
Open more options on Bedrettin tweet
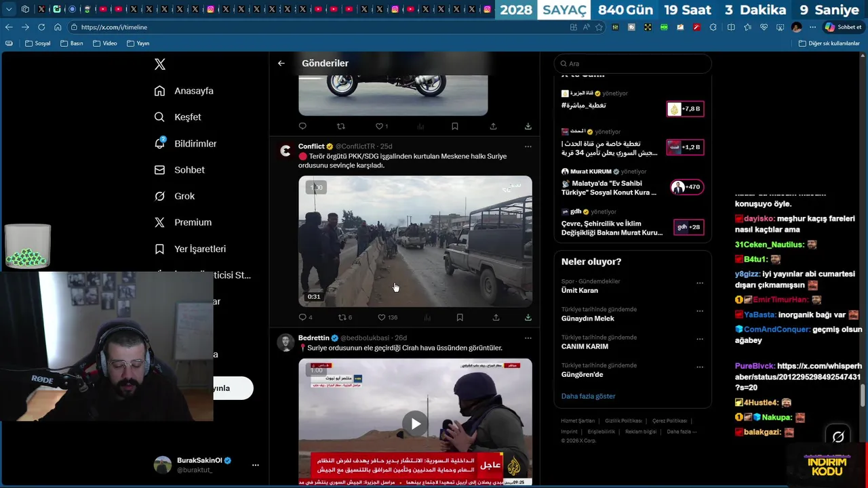point(528,338)
